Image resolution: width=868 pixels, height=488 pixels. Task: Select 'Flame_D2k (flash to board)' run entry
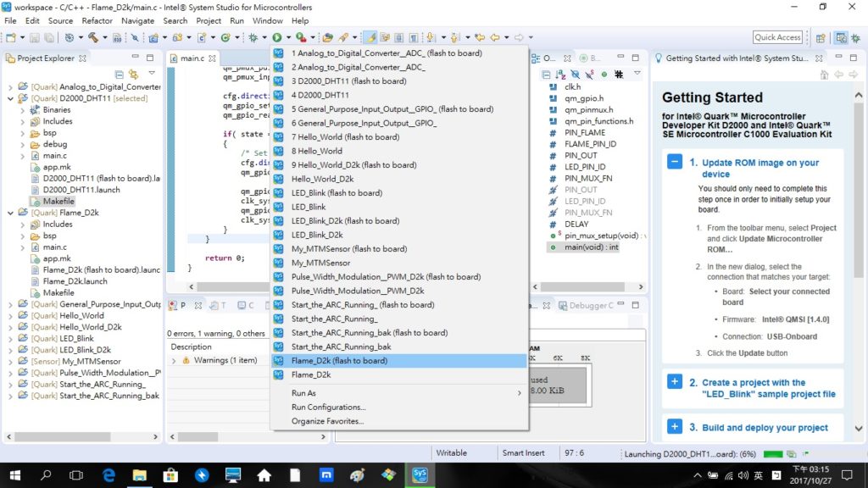tap(399, 361)
